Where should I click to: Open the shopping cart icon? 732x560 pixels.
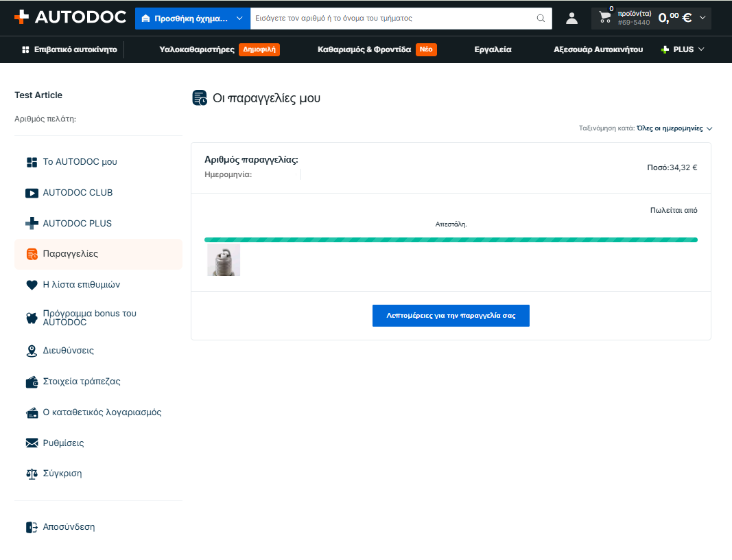pos(605,17)
